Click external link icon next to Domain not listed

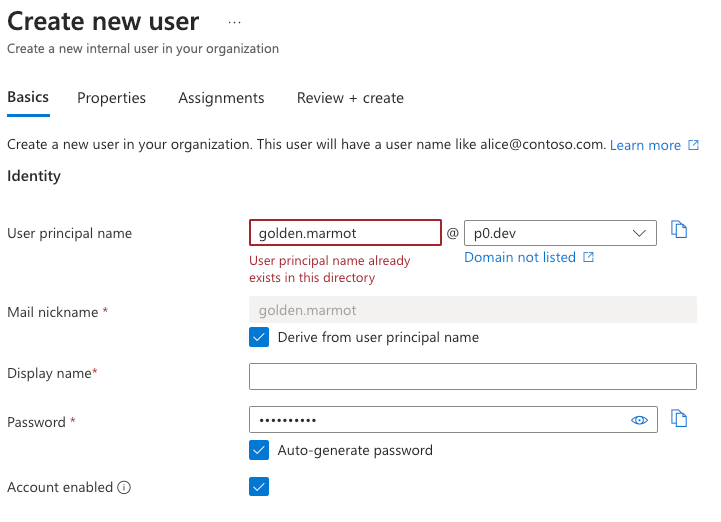pyautogui.click(x=589, y=258)
